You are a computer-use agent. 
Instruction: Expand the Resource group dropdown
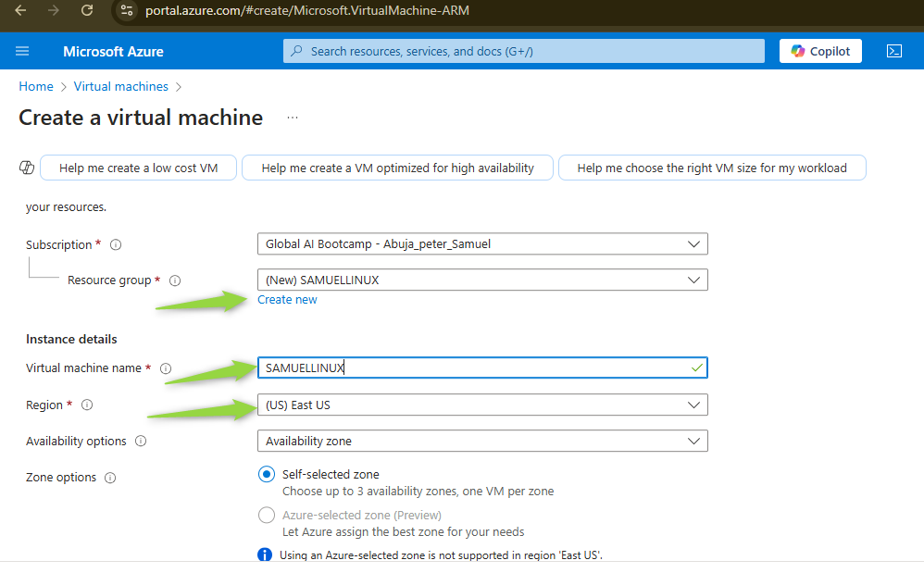[x=482, y=280]
